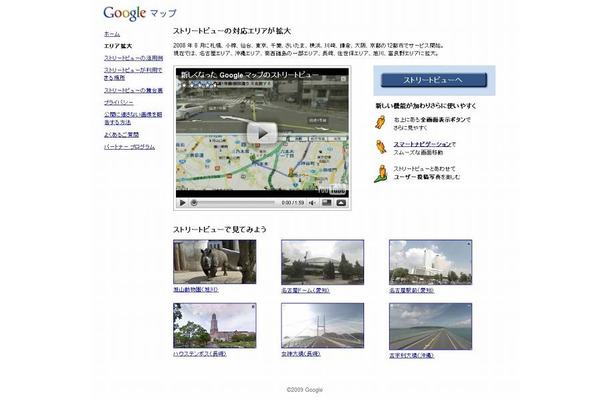Click the screen-size icon beside the volume icon
Viewport: 610px width, 400px height.
click(327, 202)
